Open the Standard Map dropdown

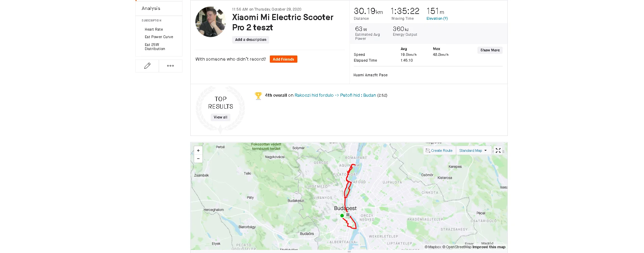point(473,151)
